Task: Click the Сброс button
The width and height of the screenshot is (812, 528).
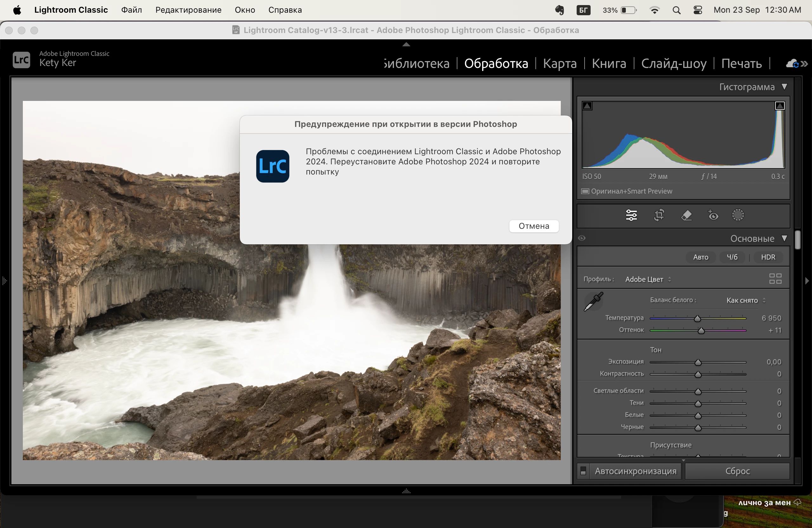Action: coord(737,471)
